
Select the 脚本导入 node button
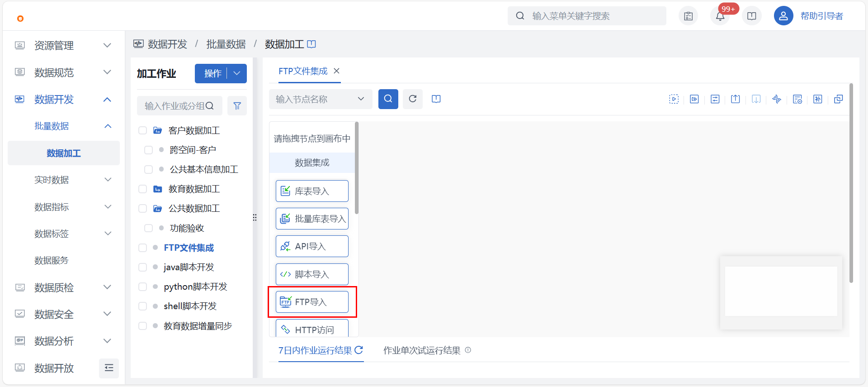pos(312,274)
